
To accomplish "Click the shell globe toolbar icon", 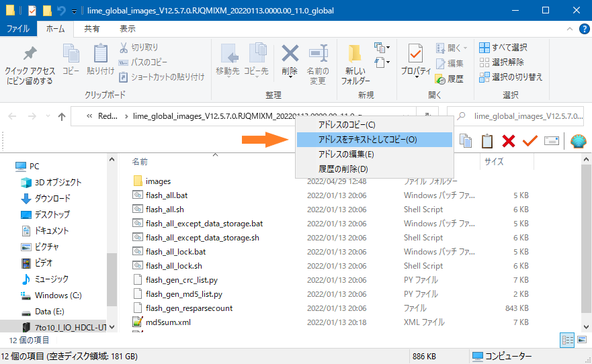I will [x=579, y=141].
